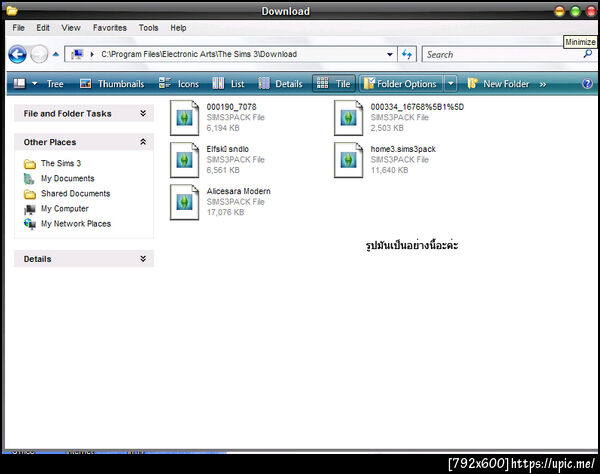Click the address bar path field
The height and width of the screenshot is (474, 600).
pos(231,54)
